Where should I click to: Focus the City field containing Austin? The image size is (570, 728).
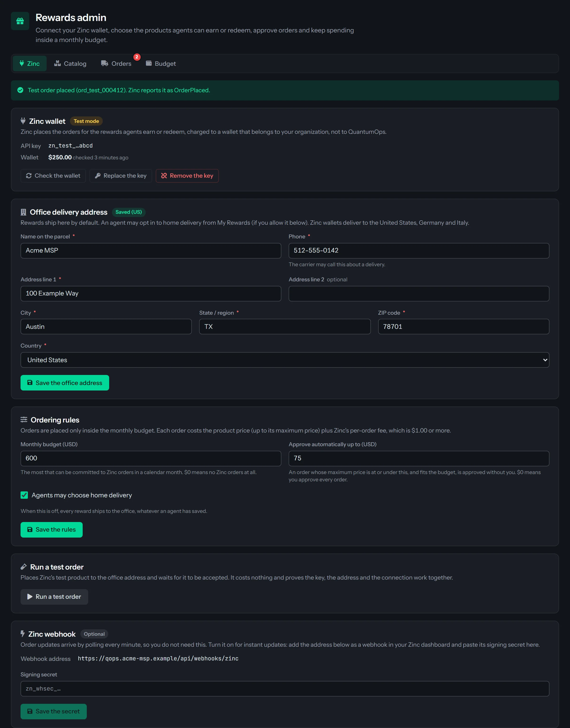pos(106,326)
